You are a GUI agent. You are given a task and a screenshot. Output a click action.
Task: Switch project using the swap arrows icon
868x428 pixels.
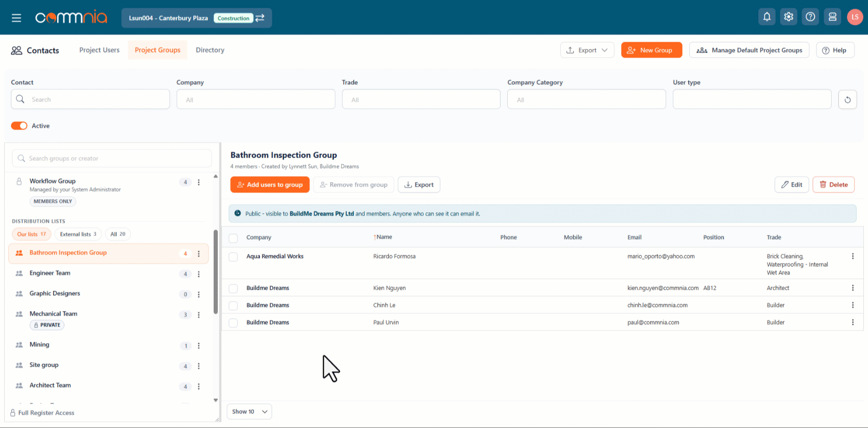pos(260,18)
